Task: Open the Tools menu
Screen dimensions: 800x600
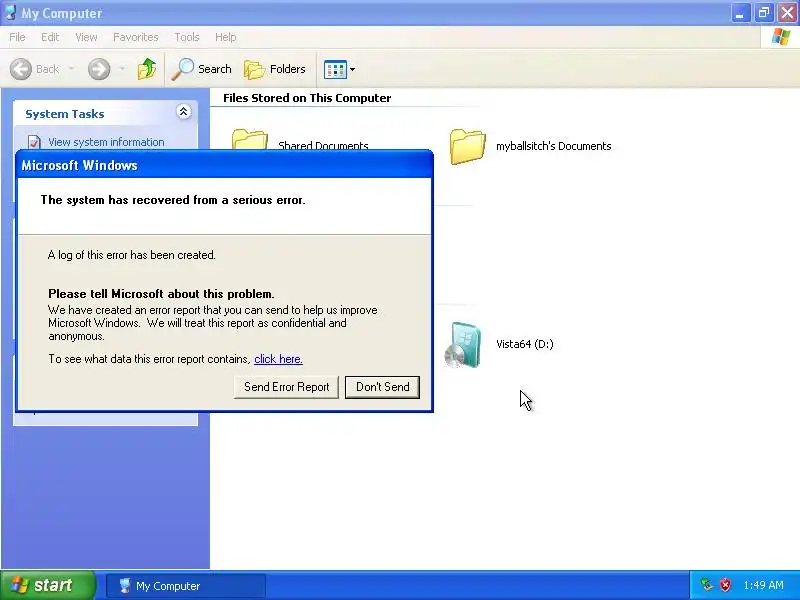Action: click(187, 37)
